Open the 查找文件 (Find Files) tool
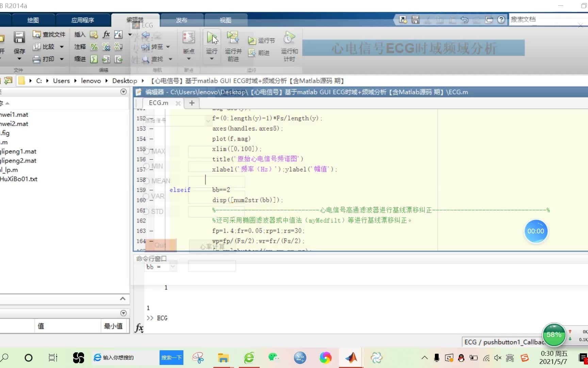588x368 pixels. (49, 34)
